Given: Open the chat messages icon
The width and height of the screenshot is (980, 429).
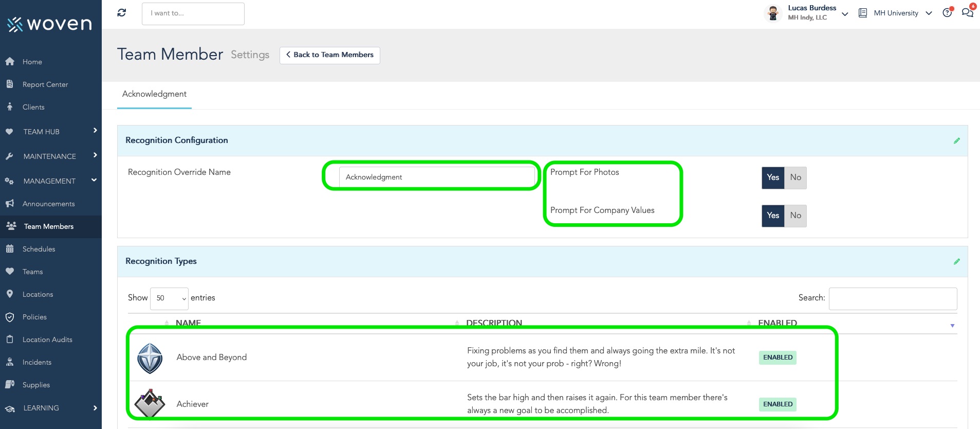Looking at the screenshot, I should pyautogui.click(x=967, y=12).
